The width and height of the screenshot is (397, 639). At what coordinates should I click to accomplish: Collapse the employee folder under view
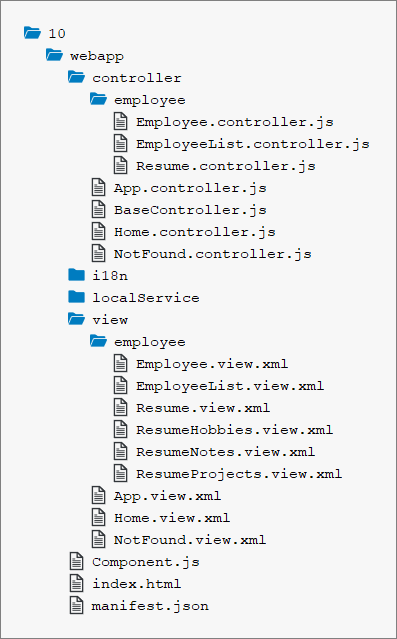pos(99,341)
